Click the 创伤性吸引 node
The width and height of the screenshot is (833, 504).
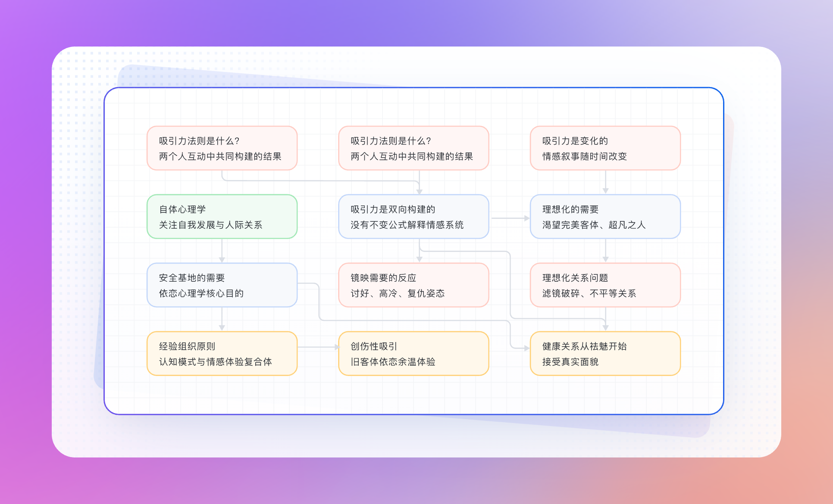(x=413, y=353)
